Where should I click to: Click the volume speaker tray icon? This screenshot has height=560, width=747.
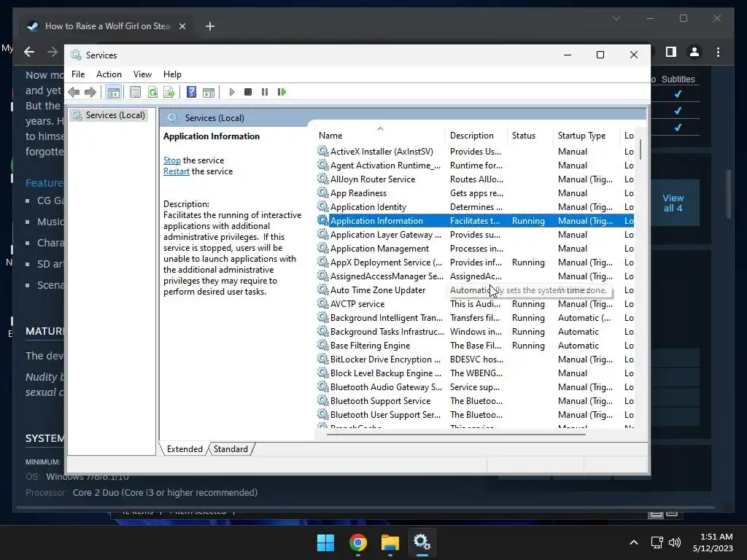(x=675, y=542)
